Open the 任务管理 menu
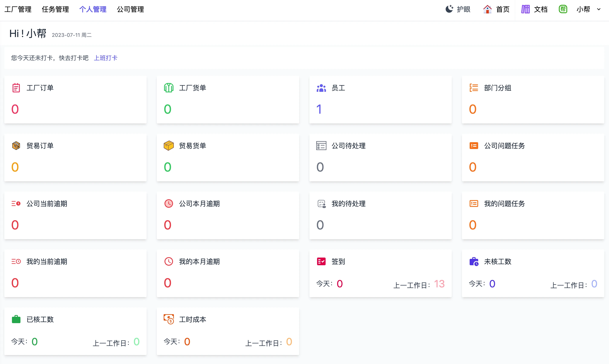 coord(55,9)
